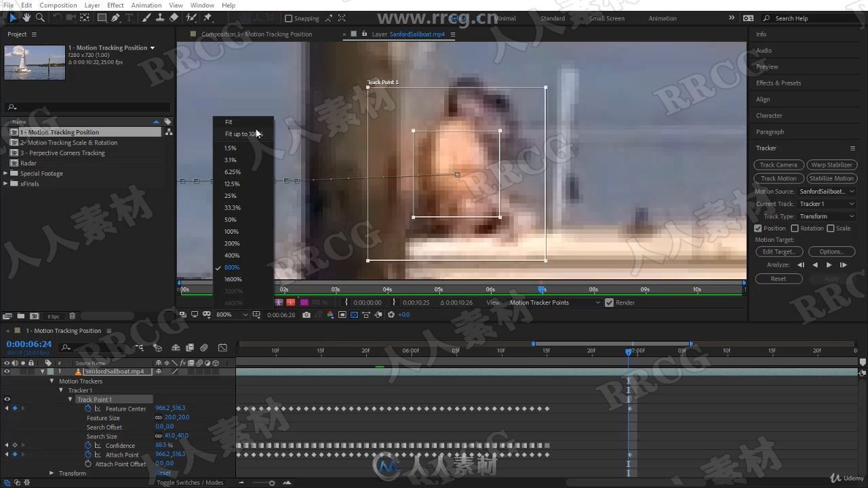Image resolution: width=868 pixels, height=488 pixels.
Task: Click the layer viewer playhead marker
Action: coord(541,289)
